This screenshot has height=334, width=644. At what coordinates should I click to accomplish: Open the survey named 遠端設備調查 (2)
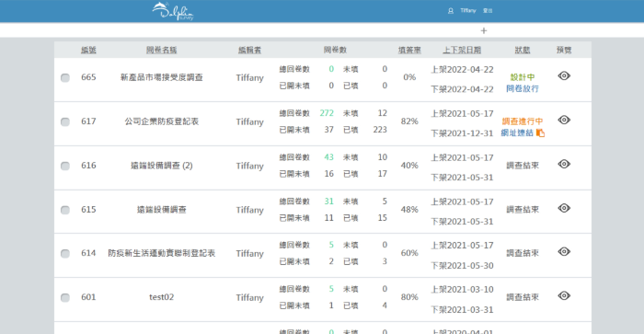[161, 166]
